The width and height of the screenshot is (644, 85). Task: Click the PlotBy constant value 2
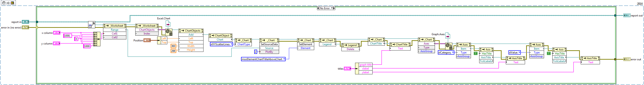tap(256, 52)
